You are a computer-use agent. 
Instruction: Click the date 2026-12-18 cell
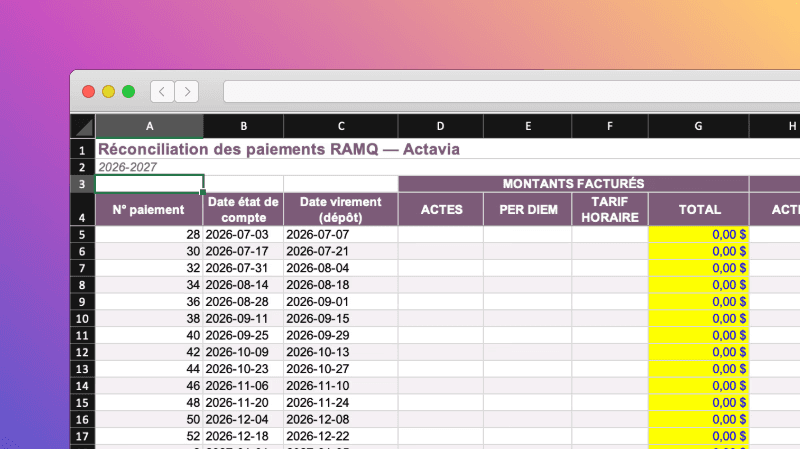click(x=243, y=436)
